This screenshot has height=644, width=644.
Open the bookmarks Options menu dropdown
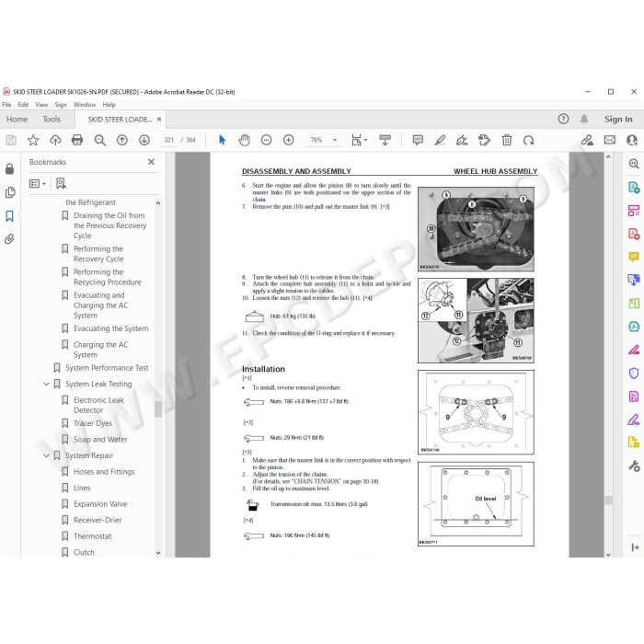point(38,184)
